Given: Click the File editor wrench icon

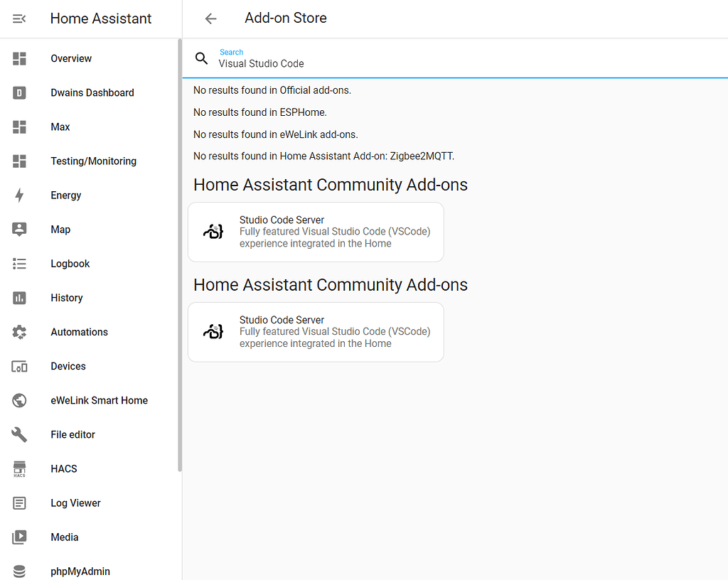Looking at the screenshot, I should [19, 435].
